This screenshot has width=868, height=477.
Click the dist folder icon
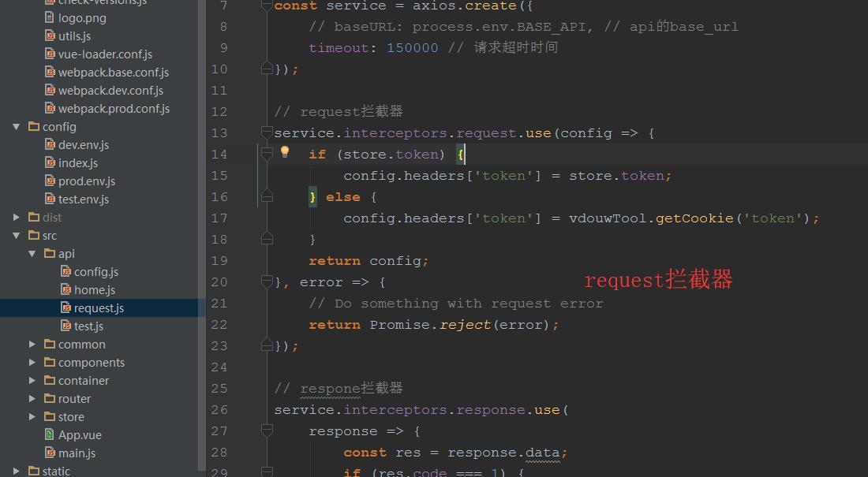click(x=33, y=218)
